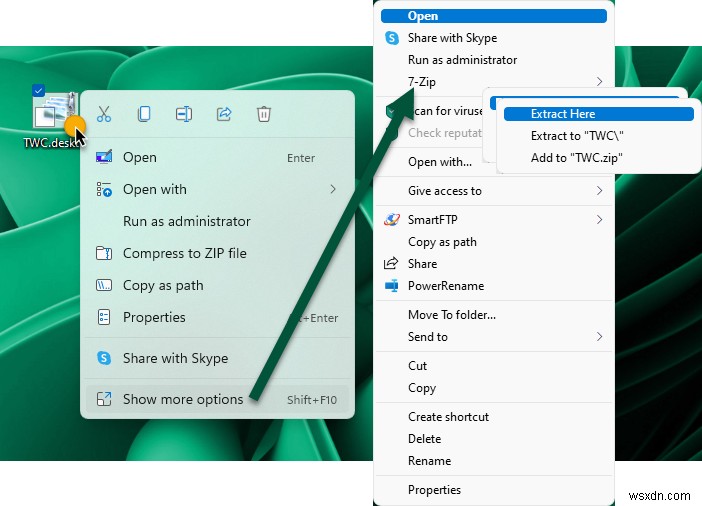Click the Show more options icon

(104, 399)
